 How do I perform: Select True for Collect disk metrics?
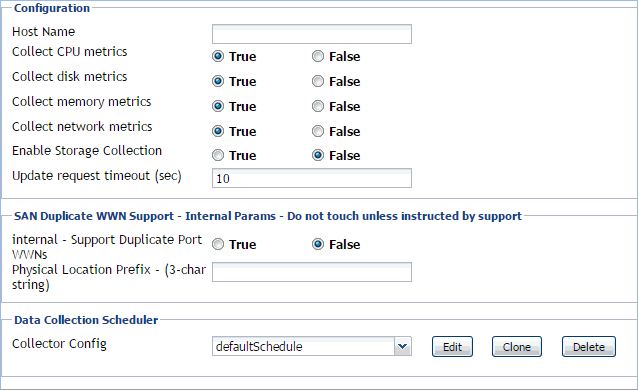pyautogui.click(x=218, y=81)
